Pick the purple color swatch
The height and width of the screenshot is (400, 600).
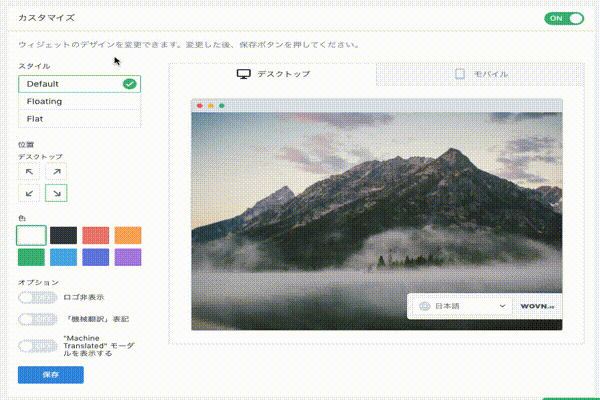(128, 257)
